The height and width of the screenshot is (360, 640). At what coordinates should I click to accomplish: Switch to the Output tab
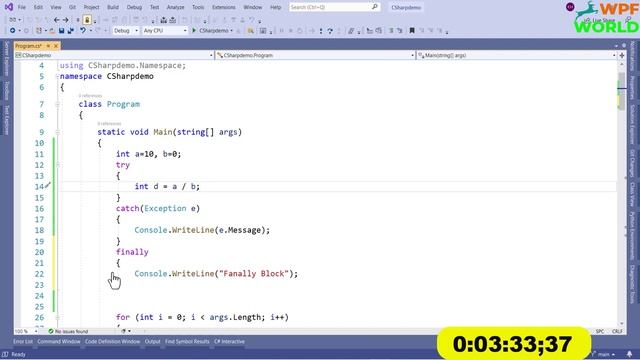(153, 342)
